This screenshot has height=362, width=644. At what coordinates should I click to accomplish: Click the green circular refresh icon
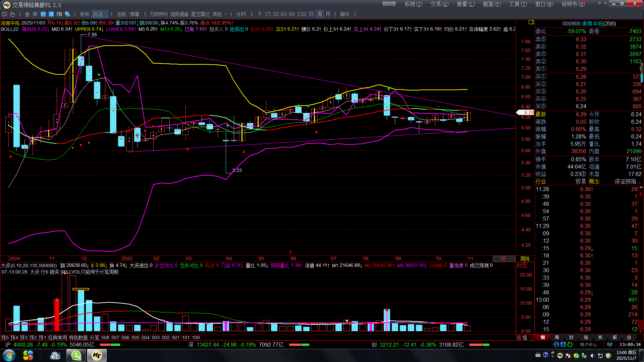click(x=570, y=345)
